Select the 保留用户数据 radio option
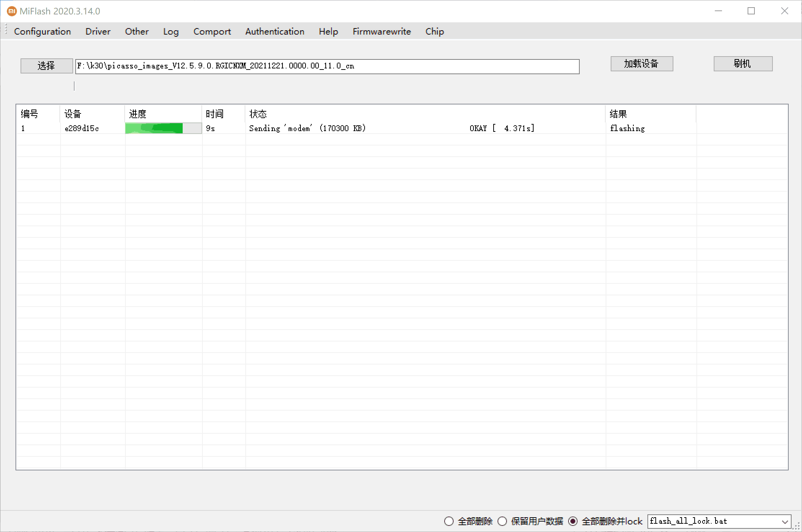This screenshot has height=532, width=802. pos(502,521)
